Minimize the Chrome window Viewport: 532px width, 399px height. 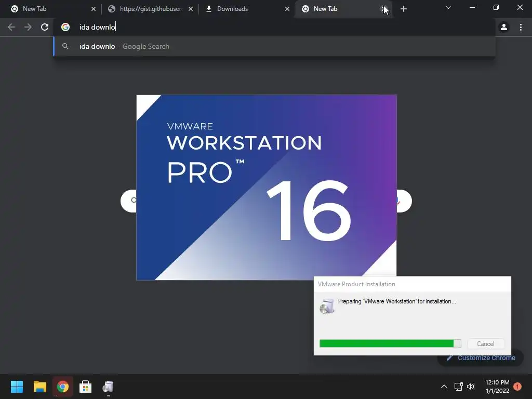pos(472,7)
